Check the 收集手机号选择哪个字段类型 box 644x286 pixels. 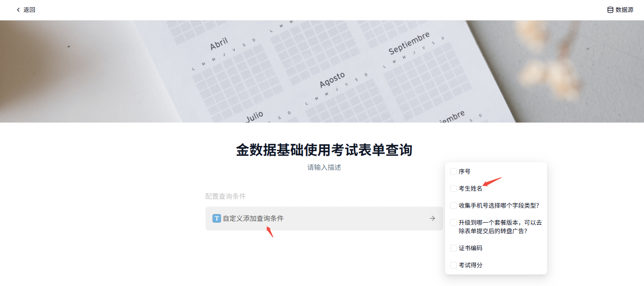pyautogui.click(x=454, y=206)
